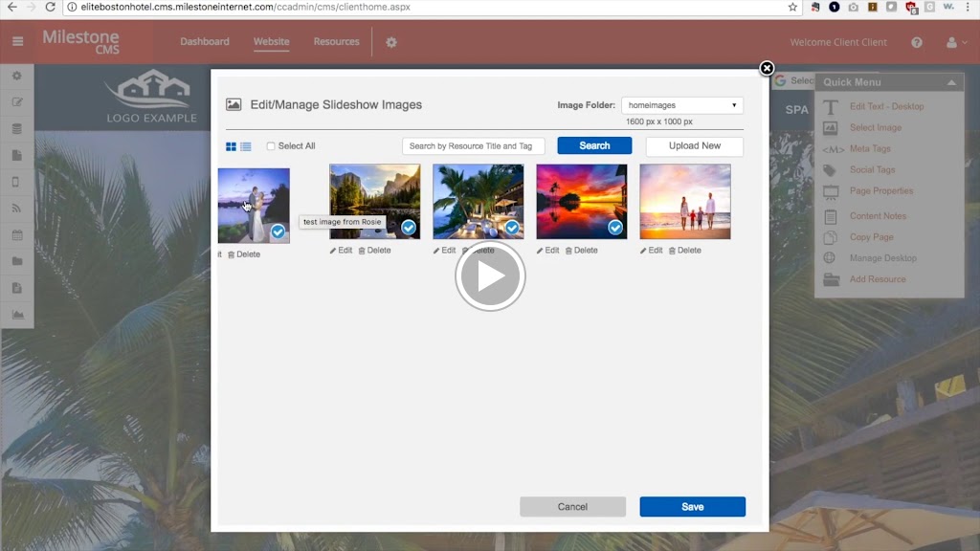This screenshot has width=980, height=551.
Task: Choose Select Image in Quick Menu
Action: [875, 127]
